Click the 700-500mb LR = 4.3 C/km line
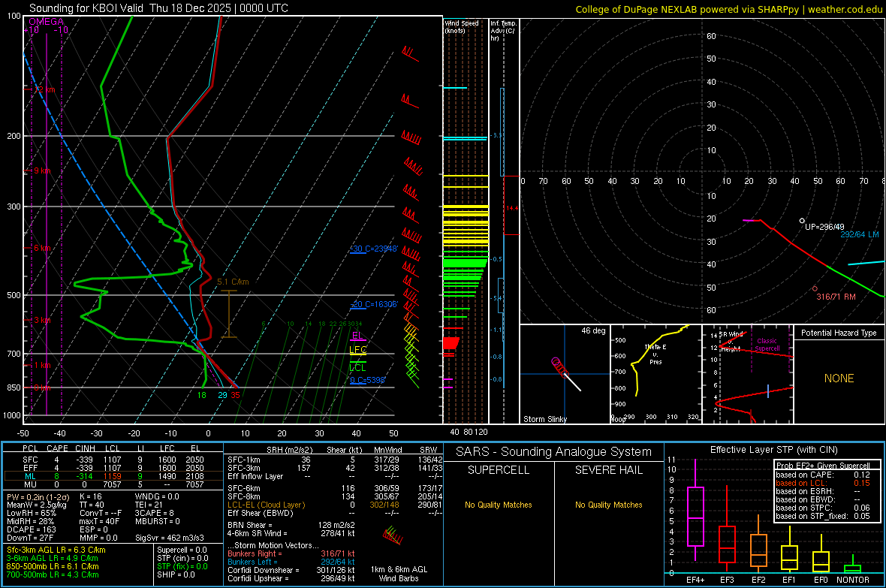The image size is (886, 588). (x=53, y=574)
